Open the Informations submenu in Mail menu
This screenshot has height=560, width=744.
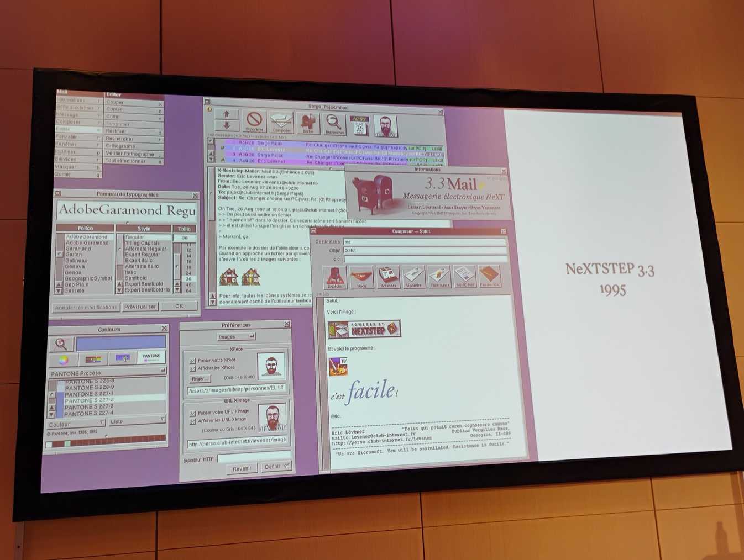79,100
